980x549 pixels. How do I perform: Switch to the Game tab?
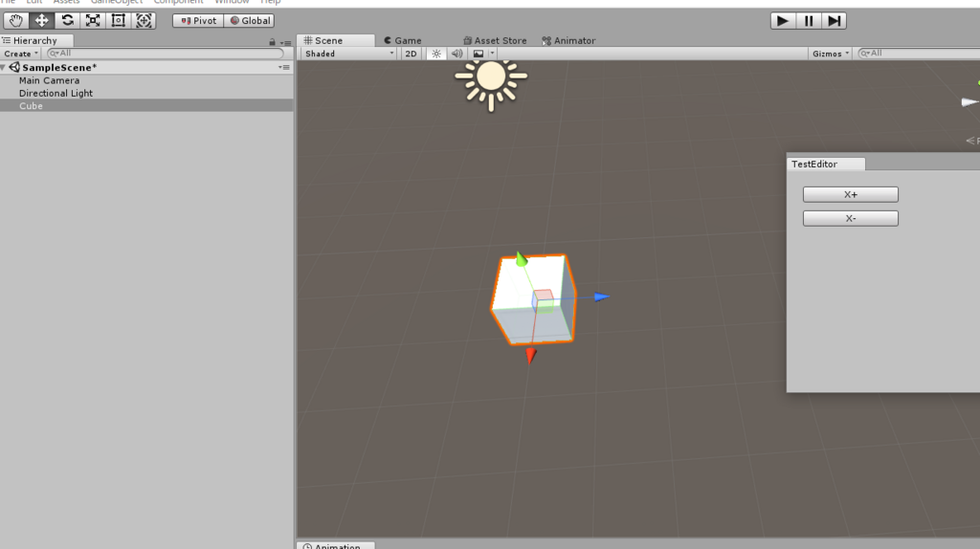[x=403, y=40]
